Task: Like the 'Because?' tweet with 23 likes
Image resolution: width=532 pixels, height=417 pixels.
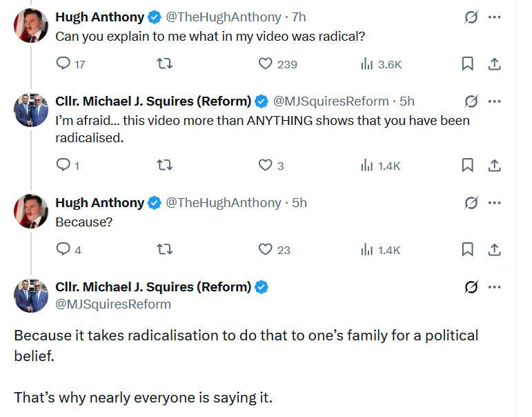Action: coord(266,249)
